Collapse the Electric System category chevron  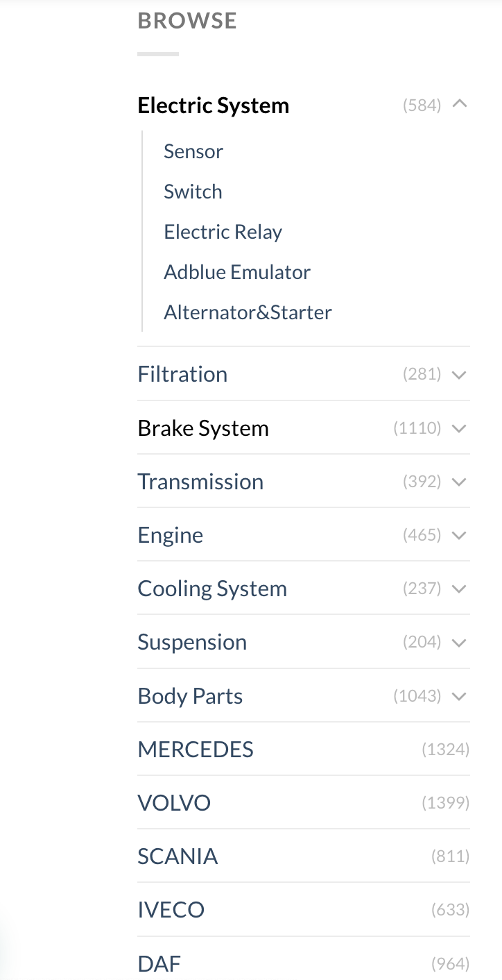[459, 105]
